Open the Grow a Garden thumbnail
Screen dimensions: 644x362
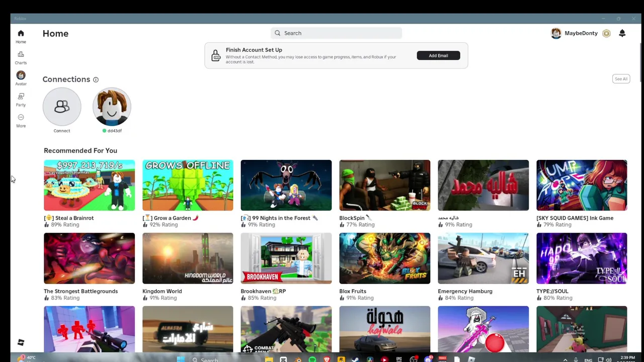point(188,186)
